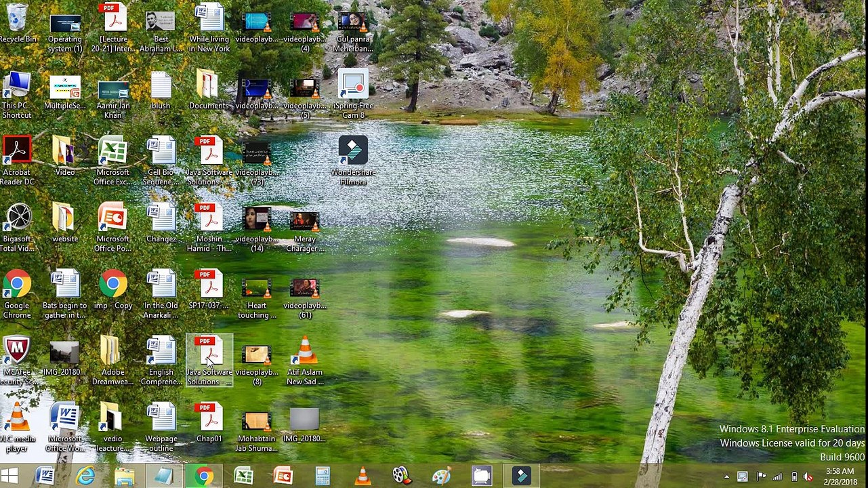Show hidden system tray icons
The image size is (868, 488).
click(726, 477)
